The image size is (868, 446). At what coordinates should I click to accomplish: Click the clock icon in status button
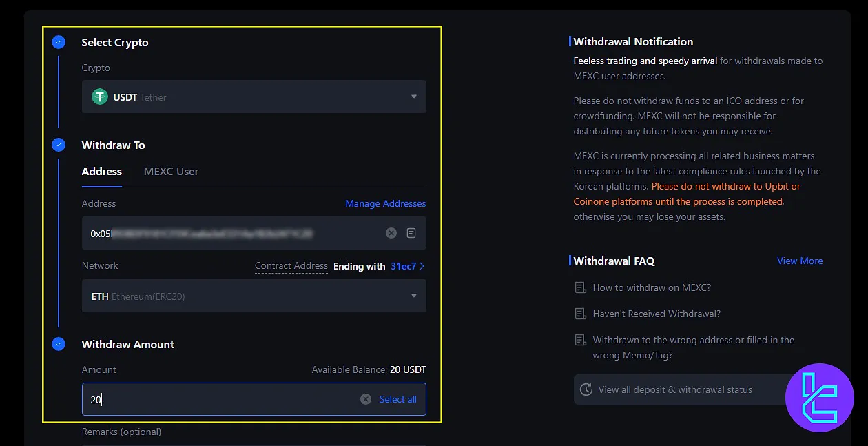pos(586,389)
